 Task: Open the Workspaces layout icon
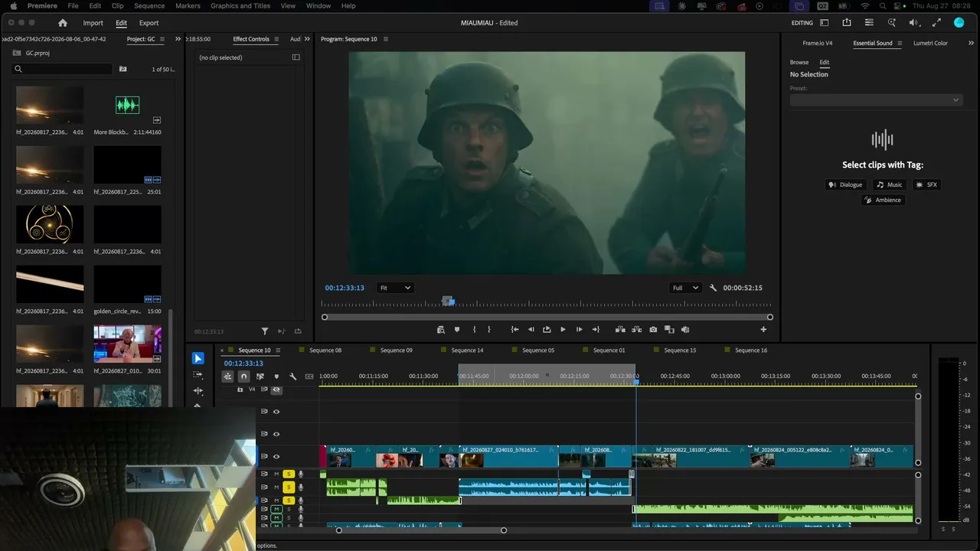(824, 23)
